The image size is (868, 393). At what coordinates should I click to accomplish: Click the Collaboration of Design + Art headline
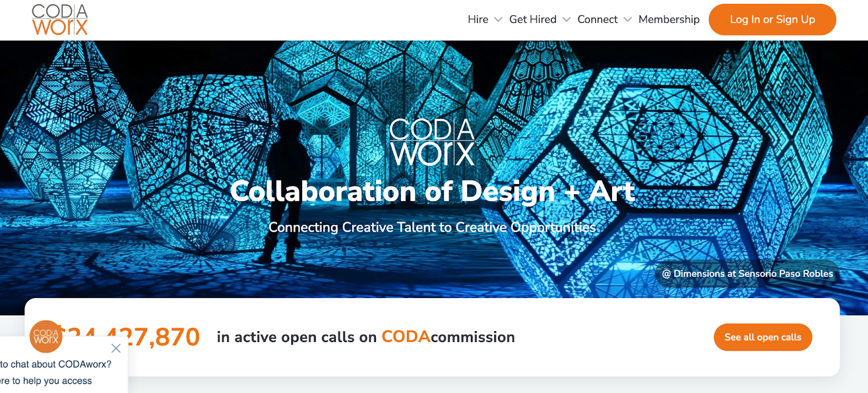coord(432,191)
